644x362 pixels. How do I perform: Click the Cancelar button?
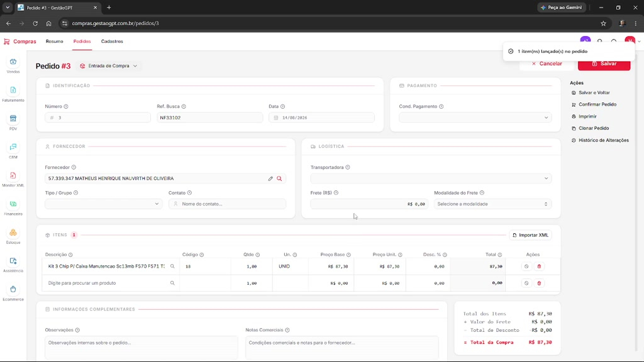point(547,64)
